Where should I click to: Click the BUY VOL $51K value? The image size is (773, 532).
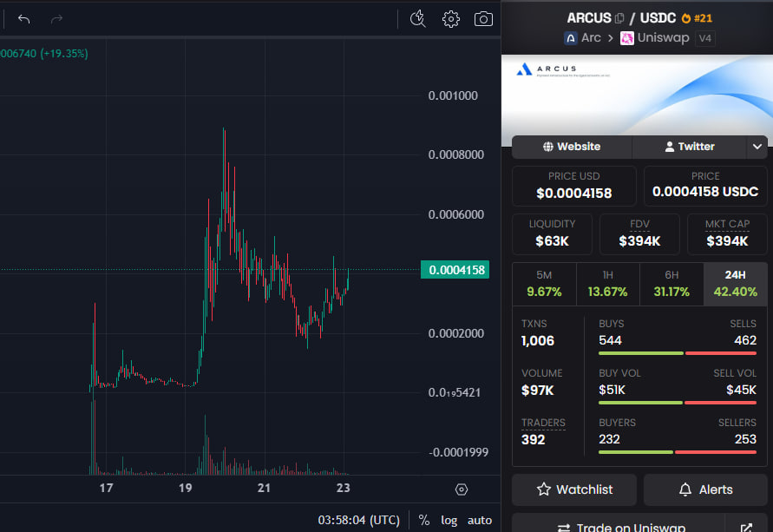pos(612,390)
